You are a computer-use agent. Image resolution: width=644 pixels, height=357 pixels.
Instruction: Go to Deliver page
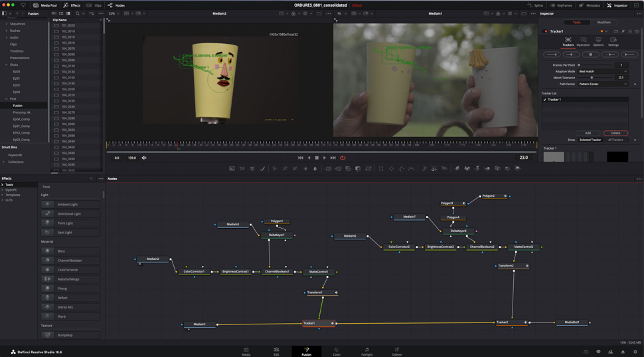pos(397,351)
